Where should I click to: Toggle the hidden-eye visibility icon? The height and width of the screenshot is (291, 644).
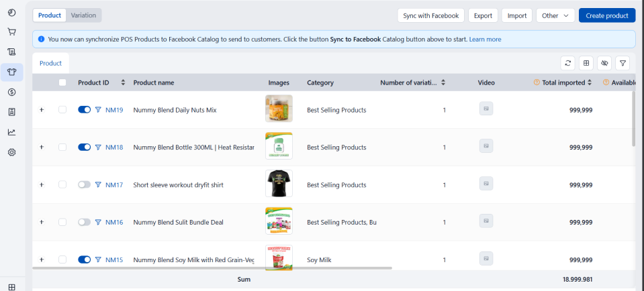[604, 63]
